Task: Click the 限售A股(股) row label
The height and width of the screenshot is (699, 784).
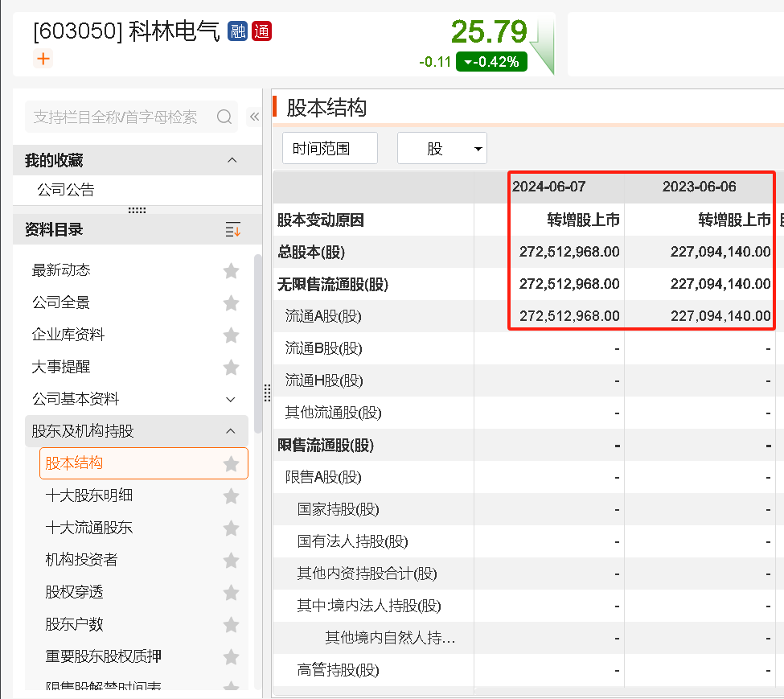Action: pos(323,478)
